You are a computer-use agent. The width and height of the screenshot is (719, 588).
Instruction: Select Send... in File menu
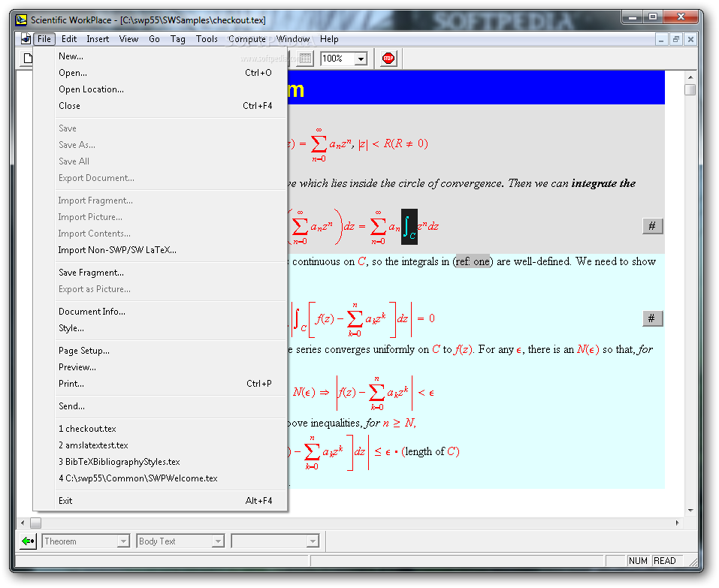pyautogui.click(x=160, y=406)
